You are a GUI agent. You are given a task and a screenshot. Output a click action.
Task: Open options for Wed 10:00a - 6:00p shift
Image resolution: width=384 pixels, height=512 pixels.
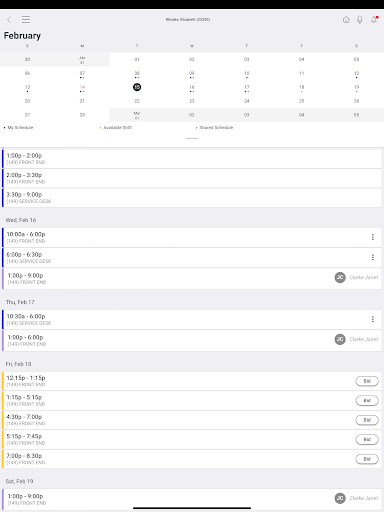pos(373,237)
